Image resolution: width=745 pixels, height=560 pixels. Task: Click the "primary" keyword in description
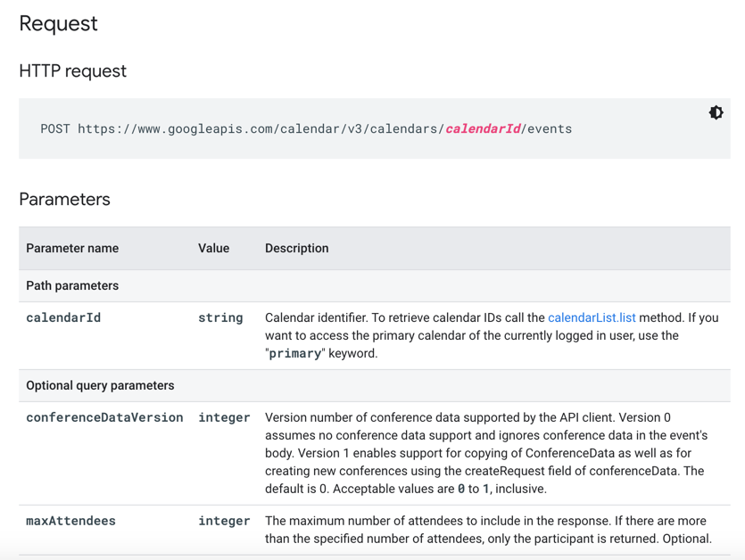coord(295,353)
